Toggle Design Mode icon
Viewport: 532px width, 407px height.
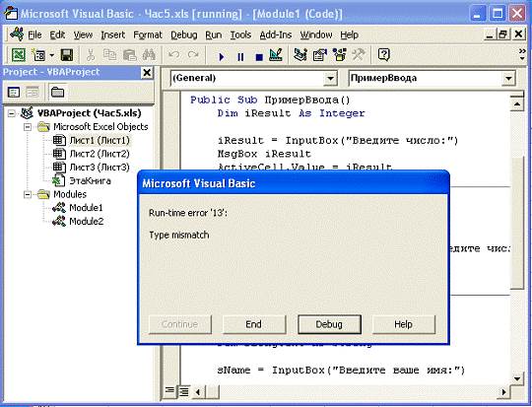click(x=276, y=54)
